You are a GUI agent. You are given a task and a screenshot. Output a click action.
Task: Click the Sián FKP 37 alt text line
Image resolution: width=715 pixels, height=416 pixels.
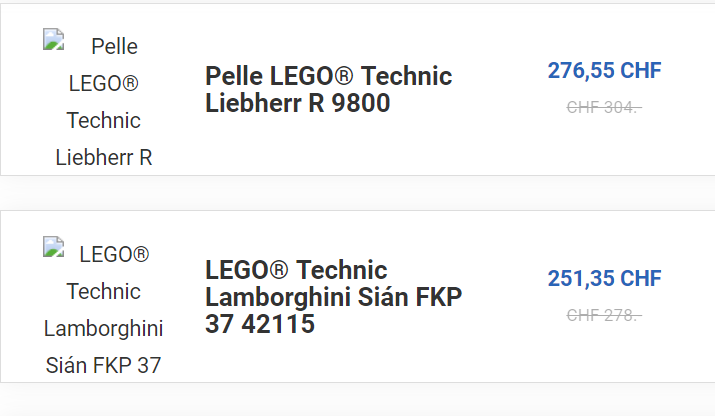click(x=104, y=365)
